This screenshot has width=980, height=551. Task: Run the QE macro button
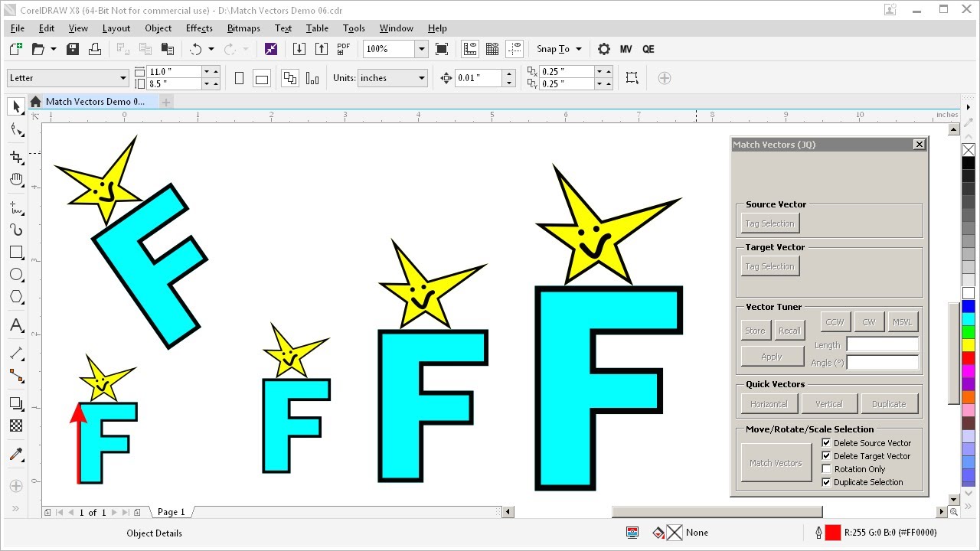coord(648,49)
